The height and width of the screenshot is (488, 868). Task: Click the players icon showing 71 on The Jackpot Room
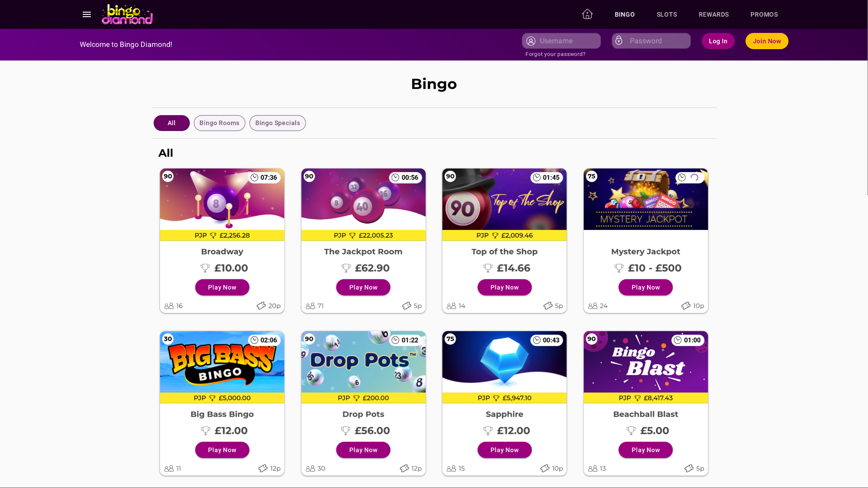[x=310, y=306]
